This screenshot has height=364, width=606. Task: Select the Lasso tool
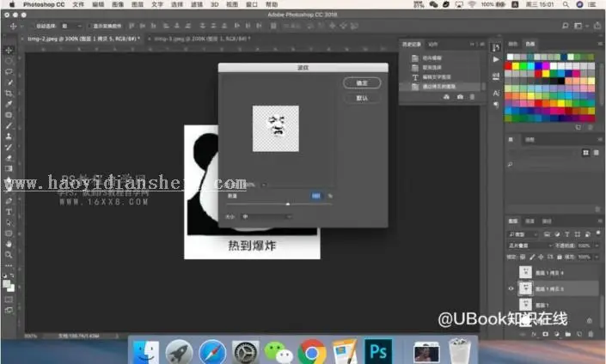9,72
